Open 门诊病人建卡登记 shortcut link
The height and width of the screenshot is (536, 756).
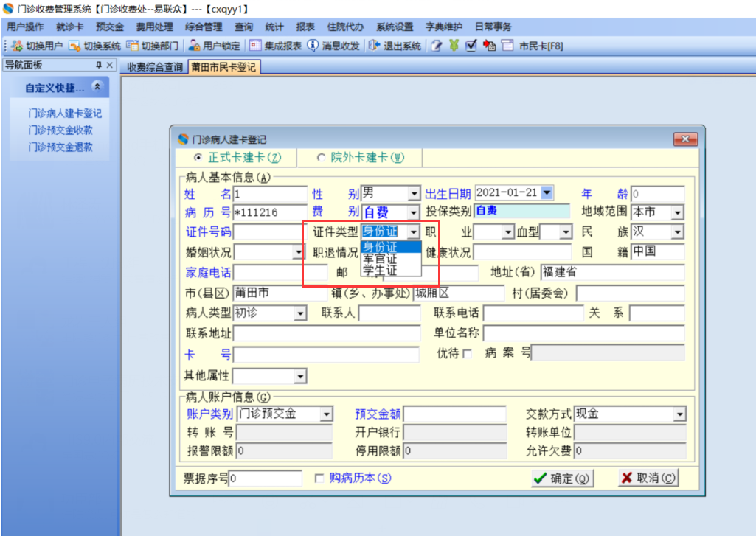click(x=65, y=114)
